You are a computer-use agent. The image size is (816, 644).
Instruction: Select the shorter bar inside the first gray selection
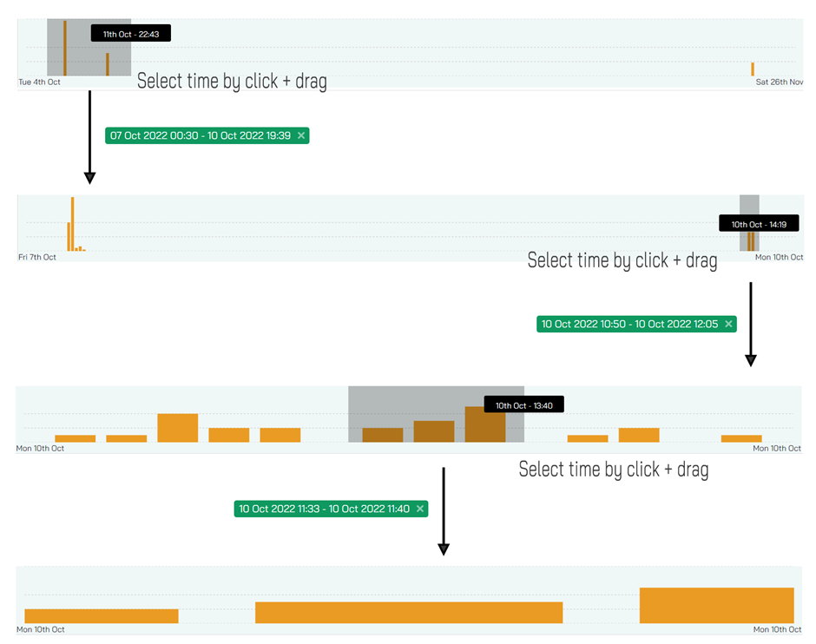pyautogui.click(x=108, y=64)
